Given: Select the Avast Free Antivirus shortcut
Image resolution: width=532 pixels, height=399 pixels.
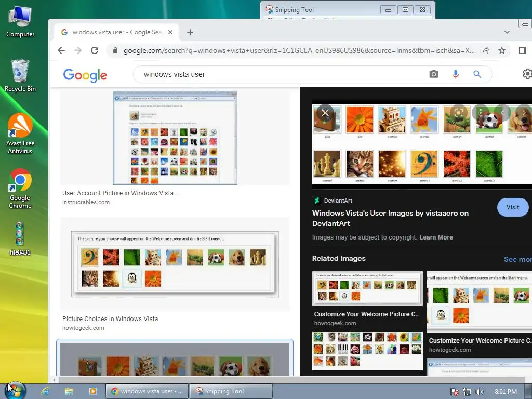Looking at the screenshot, I should click(20, 134).
